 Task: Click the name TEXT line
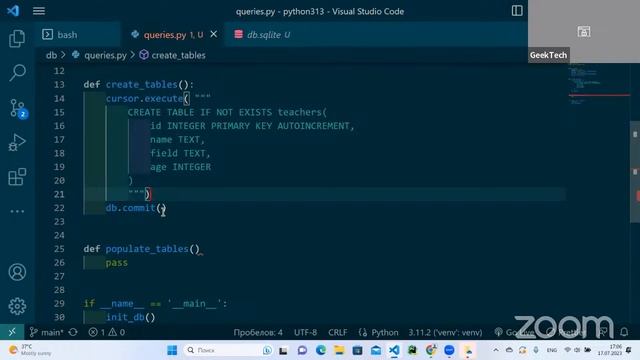coord(177,140)
